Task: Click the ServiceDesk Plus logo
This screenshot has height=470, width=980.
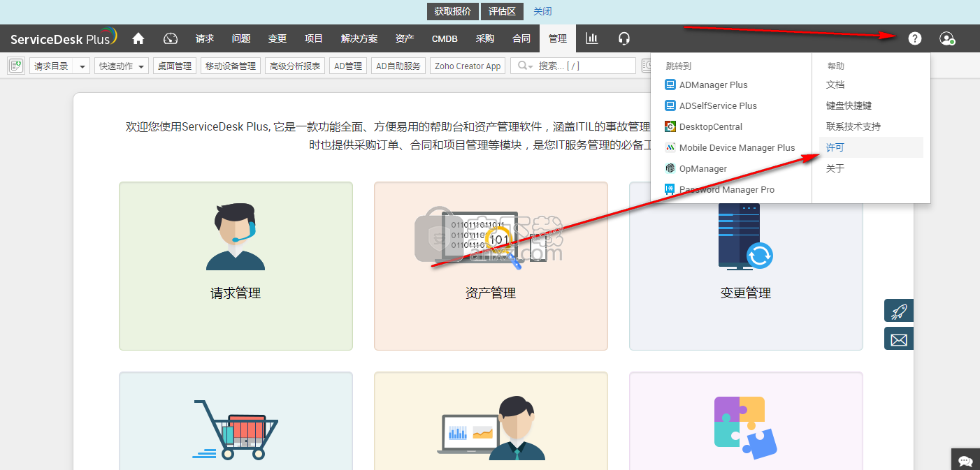Action: coord(64,38)
